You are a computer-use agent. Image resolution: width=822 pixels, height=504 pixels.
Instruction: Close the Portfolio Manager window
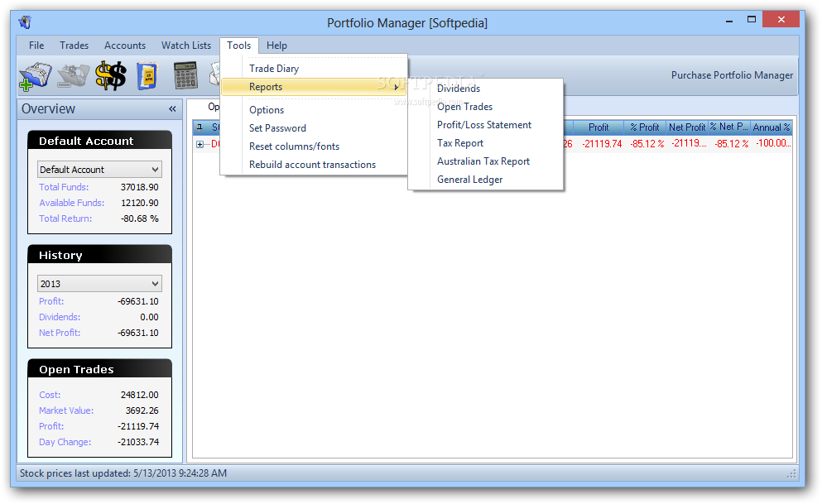click(x=781, y=19)
